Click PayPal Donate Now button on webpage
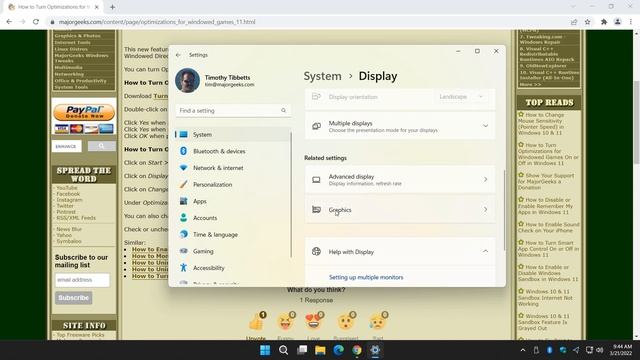Screen dimensions: 640x360 [84, 112]
